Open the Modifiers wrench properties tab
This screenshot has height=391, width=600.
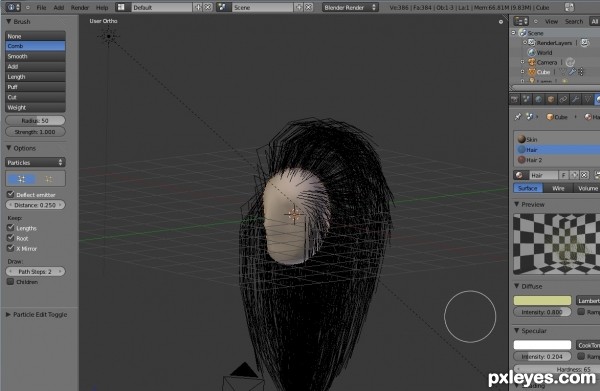[x=575, y=99]
